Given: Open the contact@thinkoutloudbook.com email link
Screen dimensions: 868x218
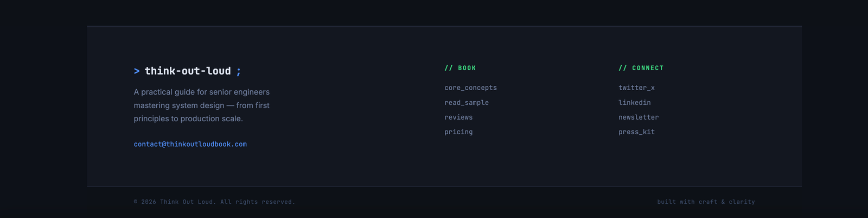Looking at the screenshot, I should [x=190, y=144].
